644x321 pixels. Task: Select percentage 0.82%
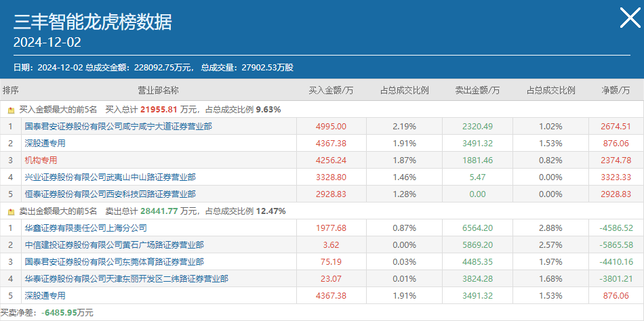(550, 160)
